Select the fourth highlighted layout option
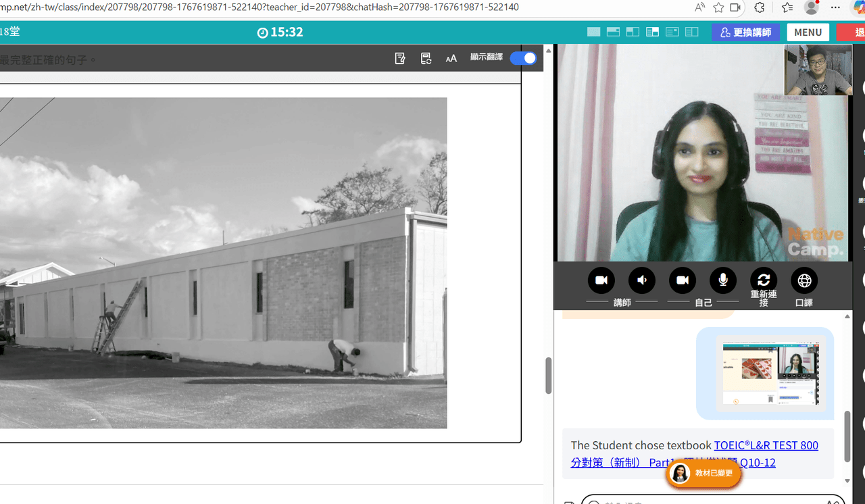Screen dimensions: 865x504 click(652, 32)
